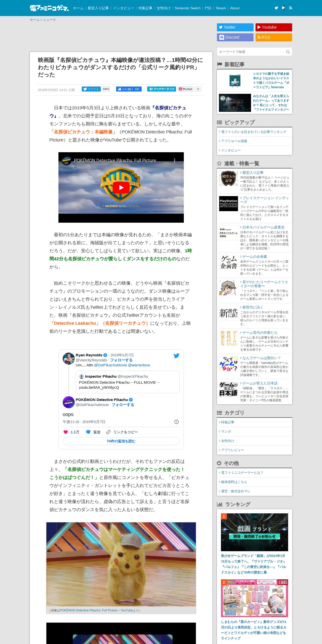The image size is (322, 644).
Task: Open なんでゲームは面白い？ series link
Action: [x=261, y=358]
